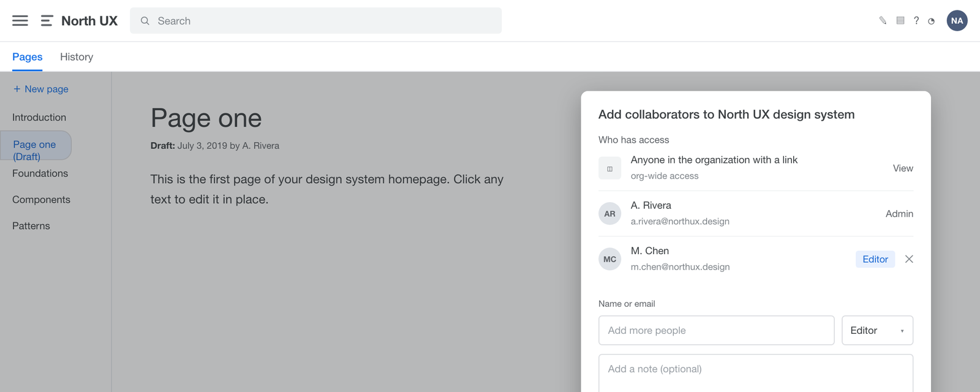Click the page body paragraph text

tap(327, 189)
